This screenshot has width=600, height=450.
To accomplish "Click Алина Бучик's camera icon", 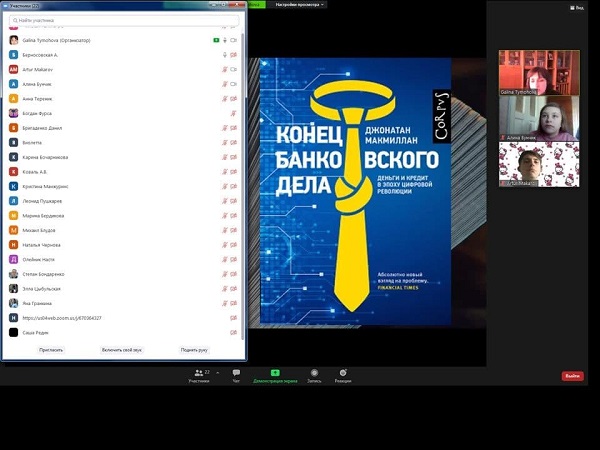I will (233, 84).
